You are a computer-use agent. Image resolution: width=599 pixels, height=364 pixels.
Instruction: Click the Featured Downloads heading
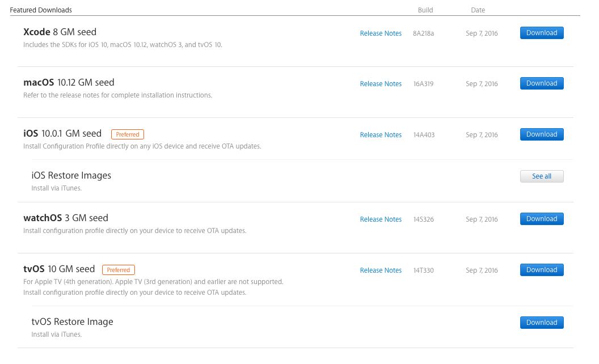[41, 10]
